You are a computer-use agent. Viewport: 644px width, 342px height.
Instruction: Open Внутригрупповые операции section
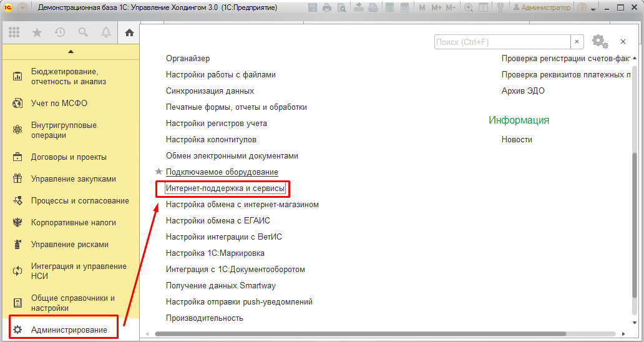pyautogui.click(x=71, y=130)
